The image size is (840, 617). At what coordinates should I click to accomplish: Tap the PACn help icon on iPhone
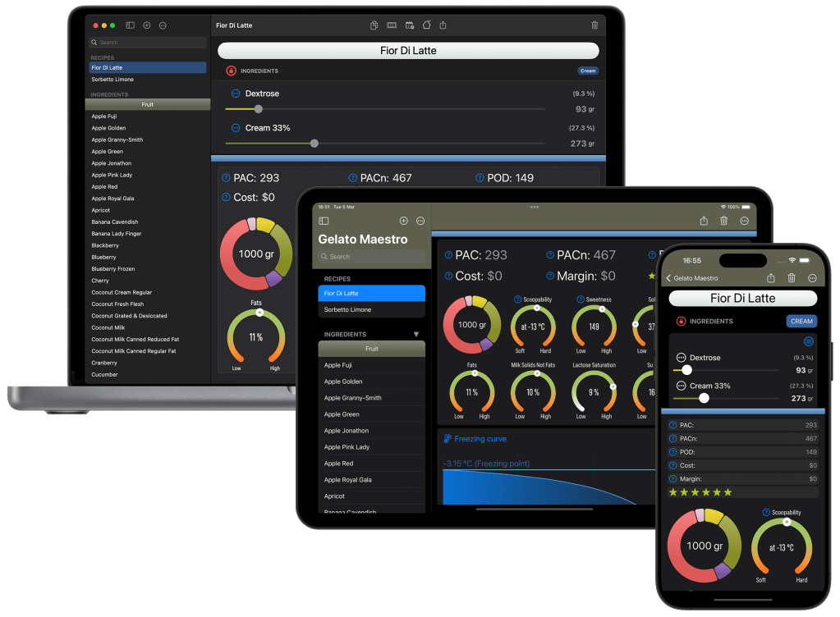click(x=673, y=439)
